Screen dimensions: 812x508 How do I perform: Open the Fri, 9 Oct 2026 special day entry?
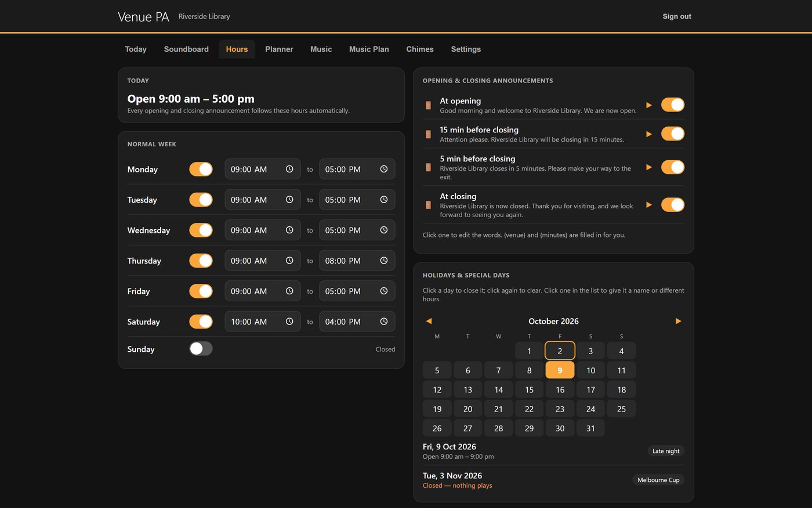tap(553, 451)
